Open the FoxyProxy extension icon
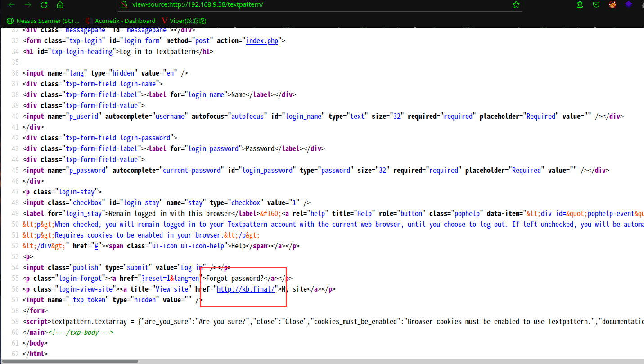Viewport: 644px width, 364px height. [x=612, y=4]
